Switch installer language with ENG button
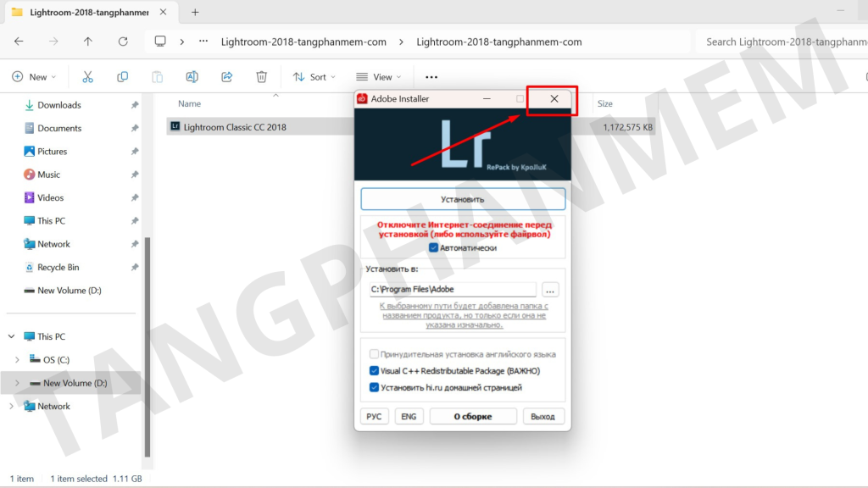This screenshot has width=868, height=488. coord(409,416)
